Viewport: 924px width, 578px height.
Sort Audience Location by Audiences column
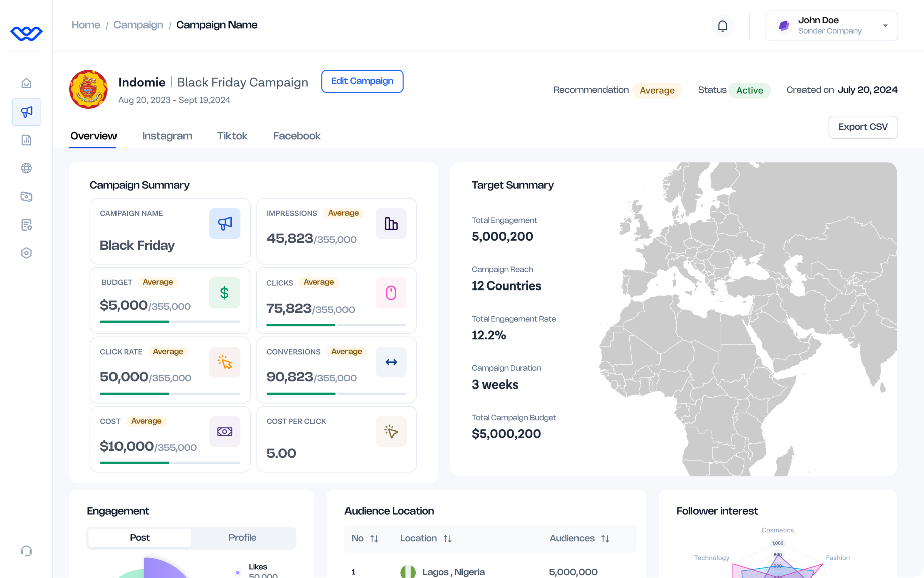point(605,539)
